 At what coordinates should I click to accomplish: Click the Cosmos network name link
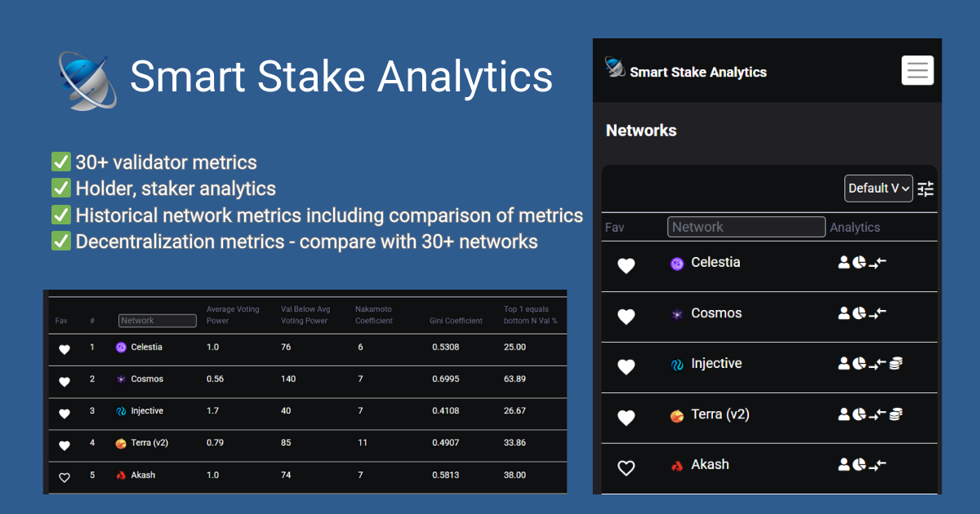[x=716, y=312]
